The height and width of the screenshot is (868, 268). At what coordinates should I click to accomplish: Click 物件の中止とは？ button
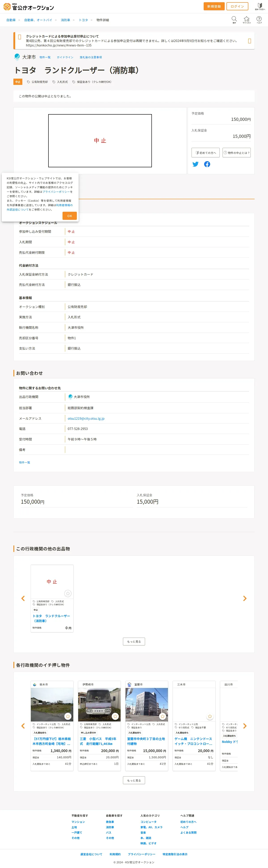tap(236, 153)
